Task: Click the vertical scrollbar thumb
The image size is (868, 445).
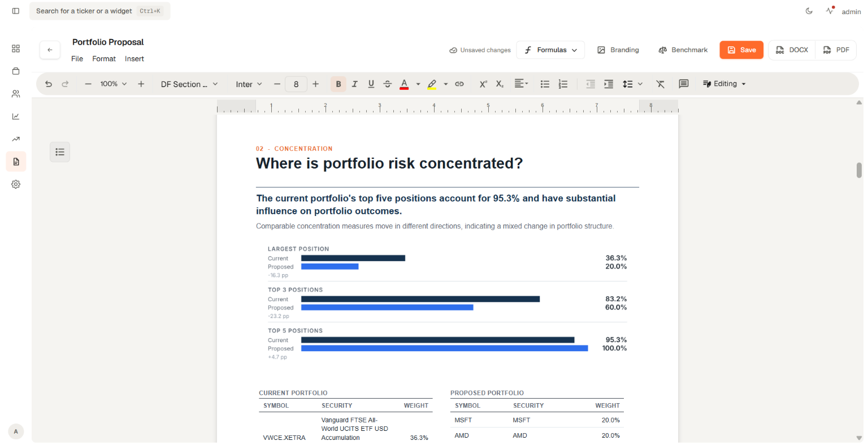Action: (859, 170)
